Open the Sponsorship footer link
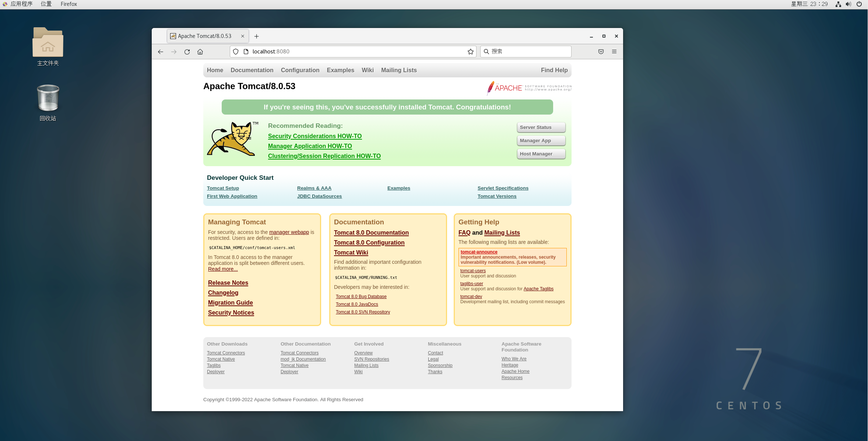This screenshot has height=441, width=868. point(440,365)
